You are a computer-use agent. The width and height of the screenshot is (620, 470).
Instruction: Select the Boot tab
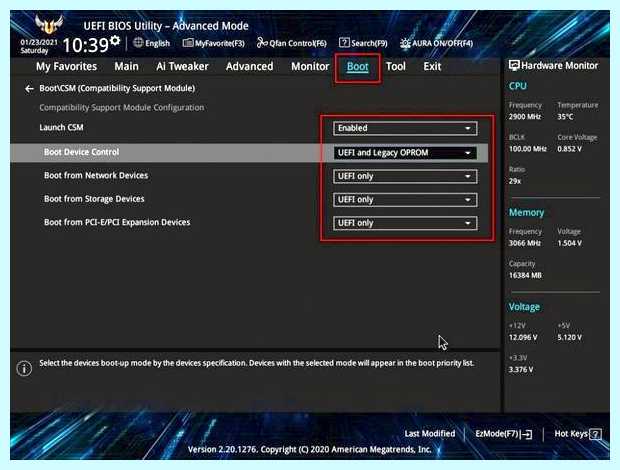(x=357, y=67)
